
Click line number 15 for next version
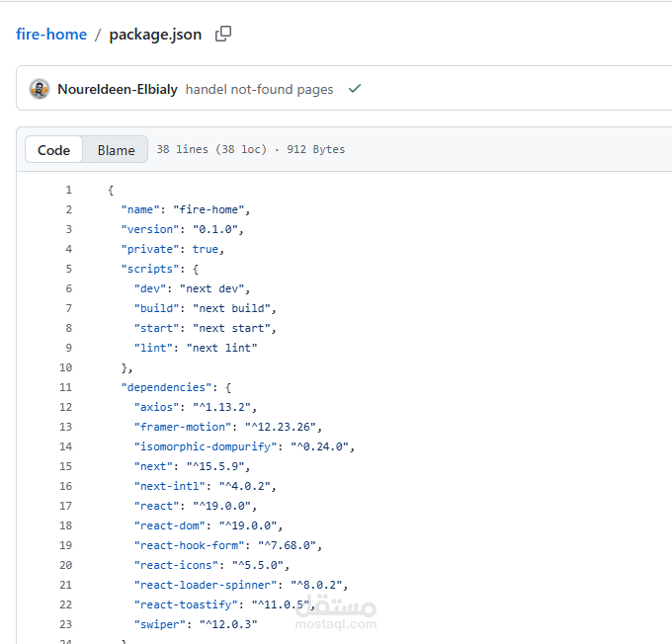pyautogui.click(x=65, y=466)
